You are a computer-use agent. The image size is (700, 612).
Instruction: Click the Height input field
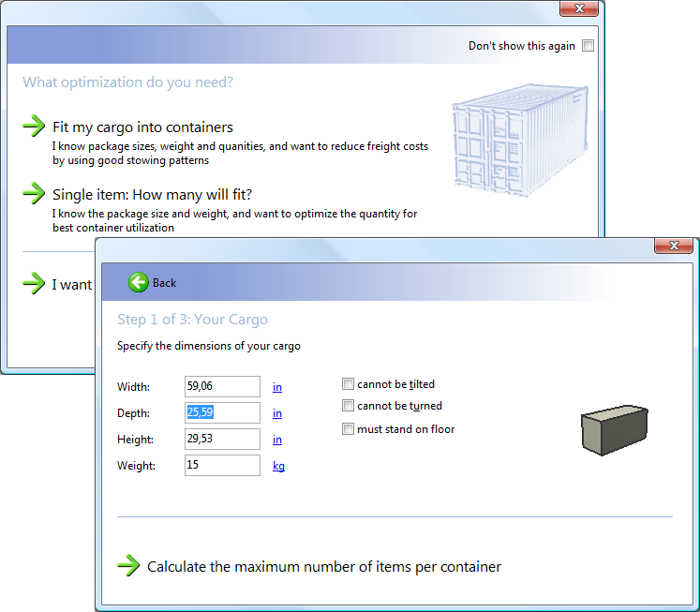pyautogui.click(x=222, y=439)
